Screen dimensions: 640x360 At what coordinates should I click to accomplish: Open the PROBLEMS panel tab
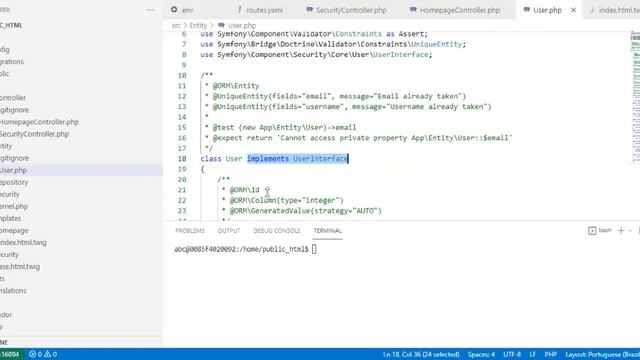pos(190,231)
